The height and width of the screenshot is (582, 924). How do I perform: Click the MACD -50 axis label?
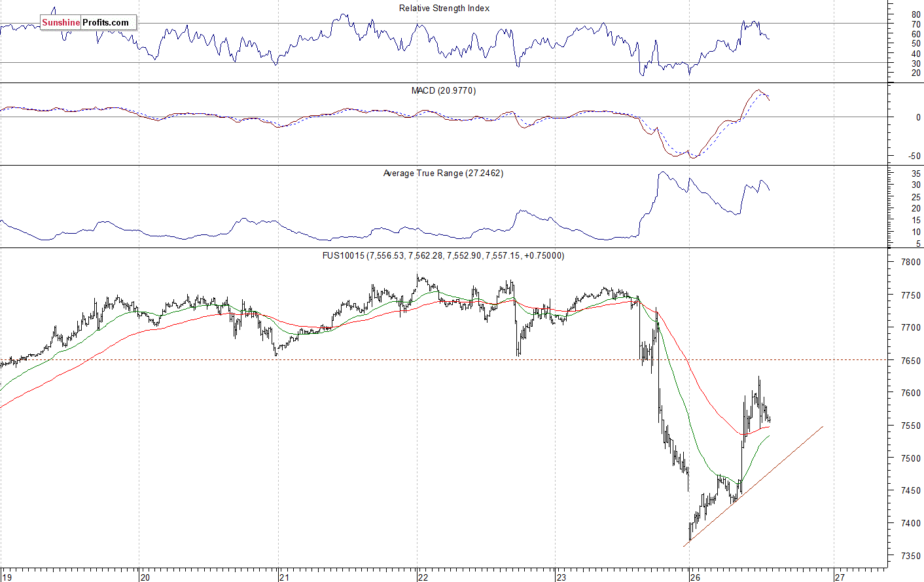tap(914, 156)
